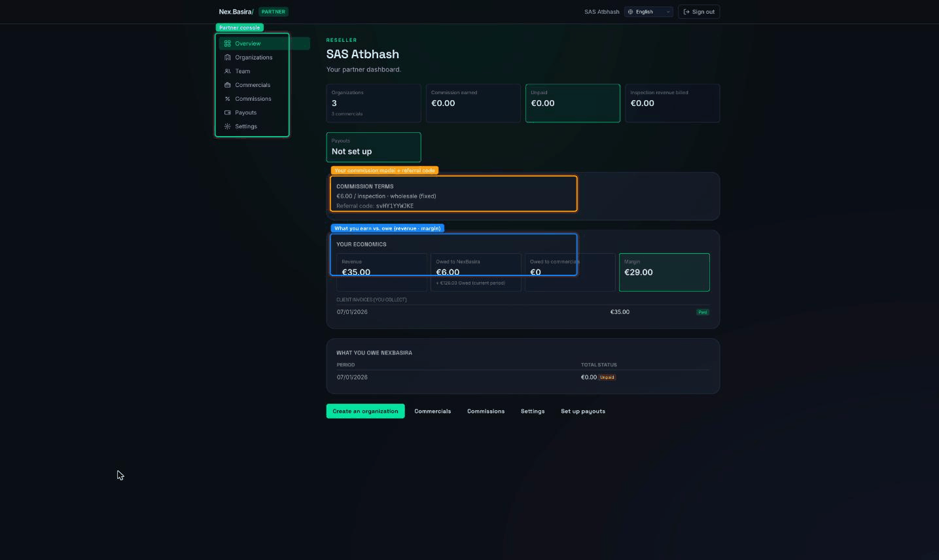Select the Inspection revenue billed card

pos(673,103)
